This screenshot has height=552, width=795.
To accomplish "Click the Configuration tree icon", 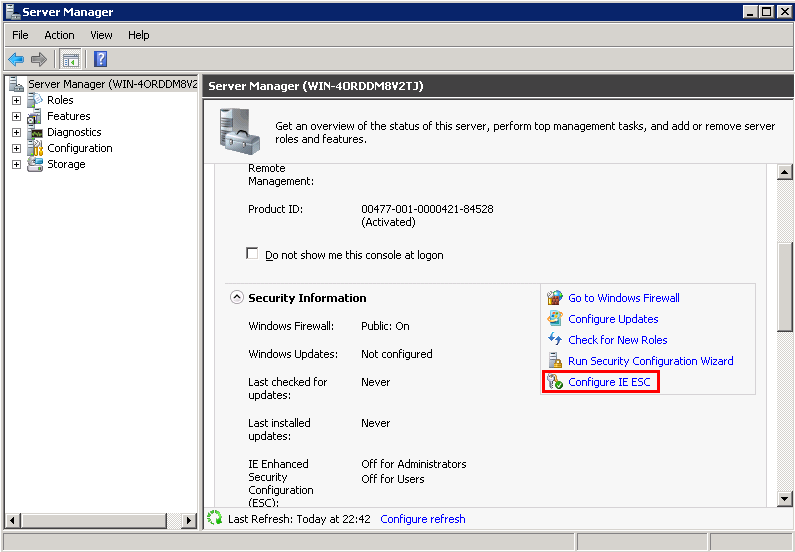I will pyautogui.click(x=35, y=148).
